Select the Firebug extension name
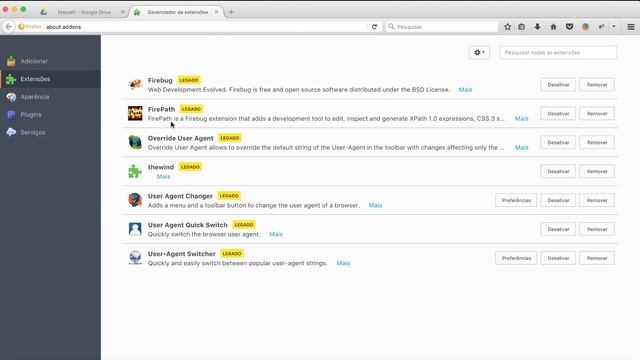 click(160, 80)
